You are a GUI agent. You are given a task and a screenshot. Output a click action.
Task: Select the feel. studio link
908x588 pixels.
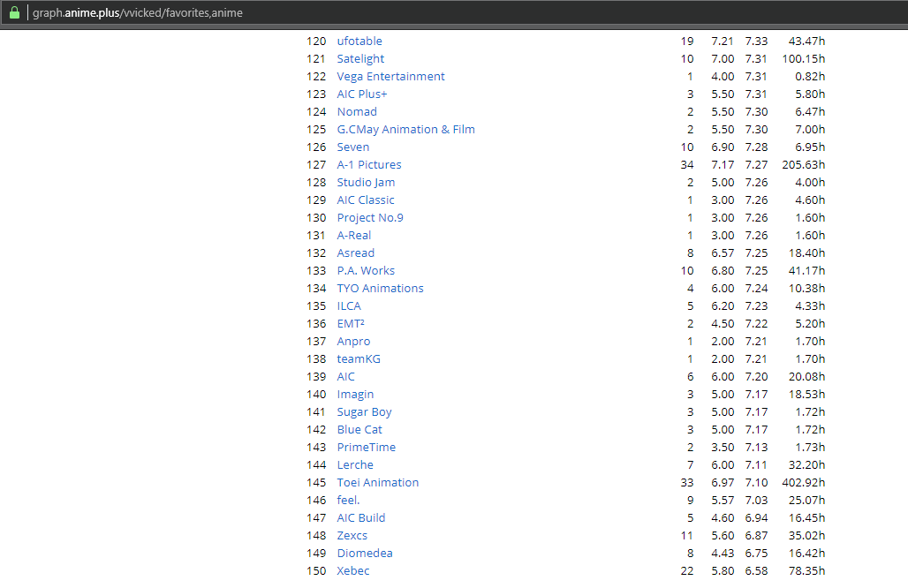pos(348,501)
